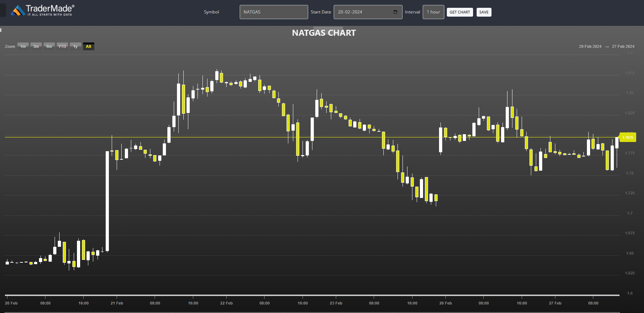Screen dimensions: 644x313
Task: Click the Symbol input field with NATGAS
Action: (x=274, y=12)
